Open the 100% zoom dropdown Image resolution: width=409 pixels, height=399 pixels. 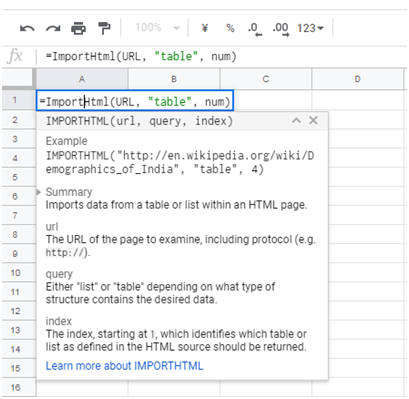click(157, 27)
